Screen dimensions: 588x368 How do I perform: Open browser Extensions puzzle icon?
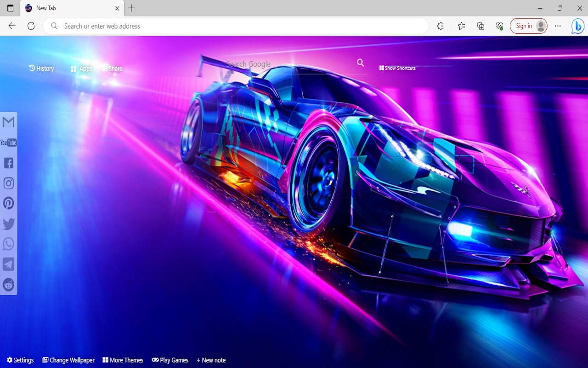tap(441, 26)
